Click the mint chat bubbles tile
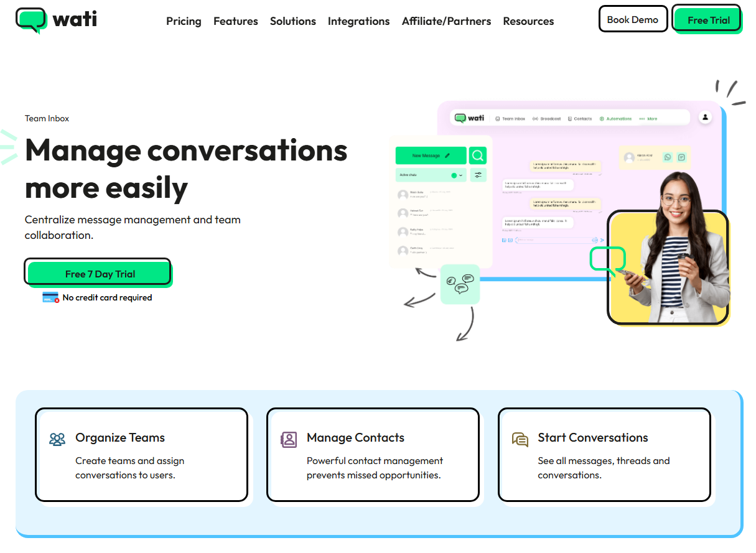This screenshot has height=553, width=756. (x=460, y=284)
